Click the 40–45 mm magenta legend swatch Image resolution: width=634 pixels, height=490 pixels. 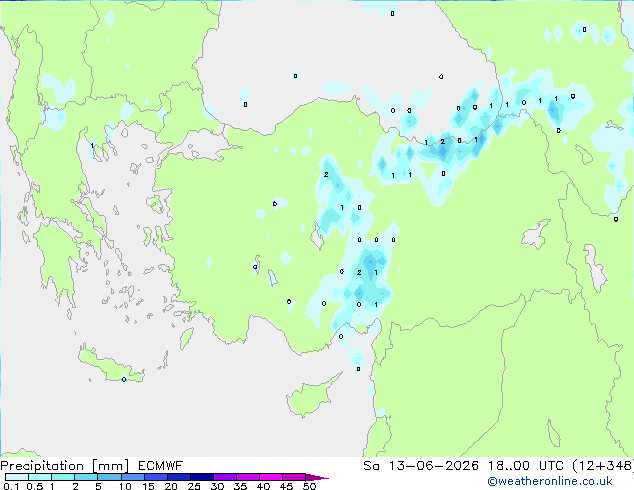pyautogui.click(x=271, y=477)
